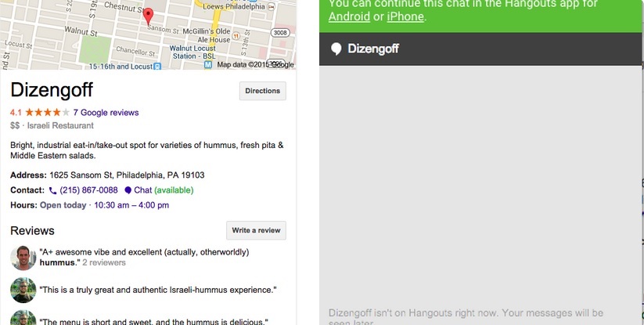Click "A+ awesome vibe" review quote
This screenshot has height=325, width=644.
[x=144, y=257]
